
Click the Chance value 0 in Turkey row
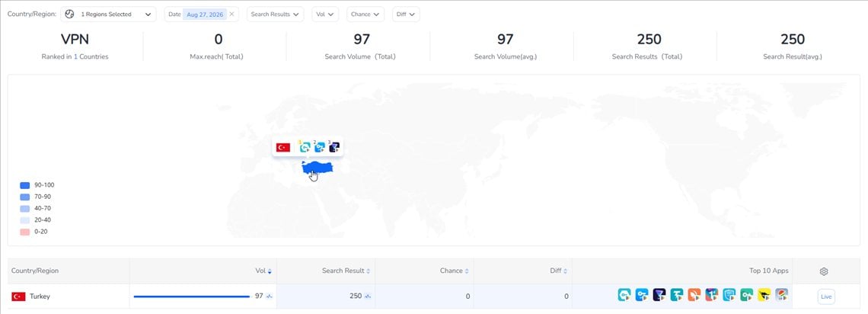tap(468, 296)
